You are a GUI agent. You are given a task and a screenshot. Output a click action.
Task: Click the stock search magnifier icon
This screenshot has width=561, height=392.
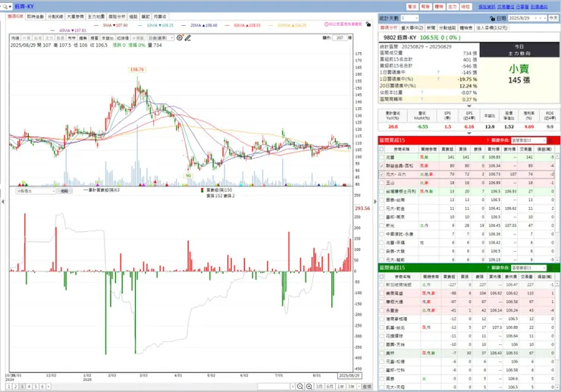point(5,6)
